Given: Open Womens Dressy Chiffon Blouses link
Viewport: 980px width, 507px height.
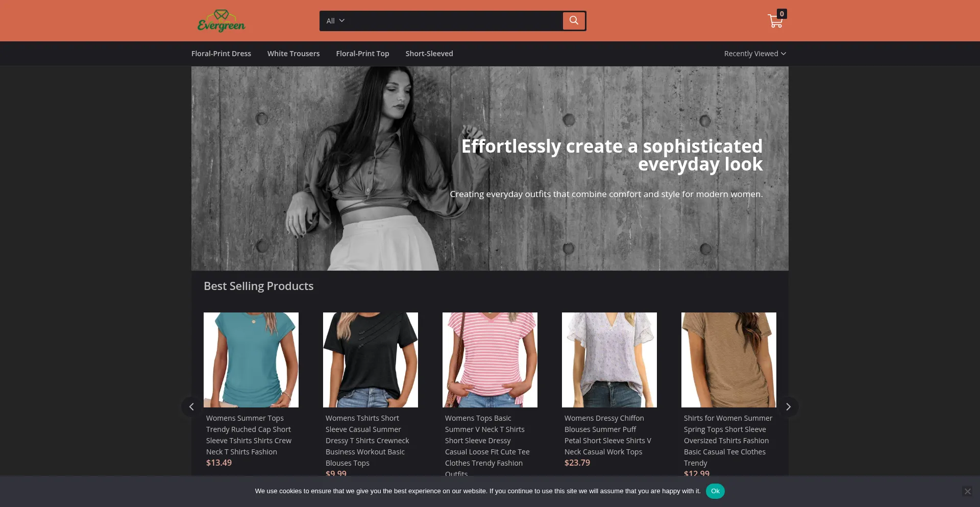Looking at the screenshot, I should click(x=608, y=435).
